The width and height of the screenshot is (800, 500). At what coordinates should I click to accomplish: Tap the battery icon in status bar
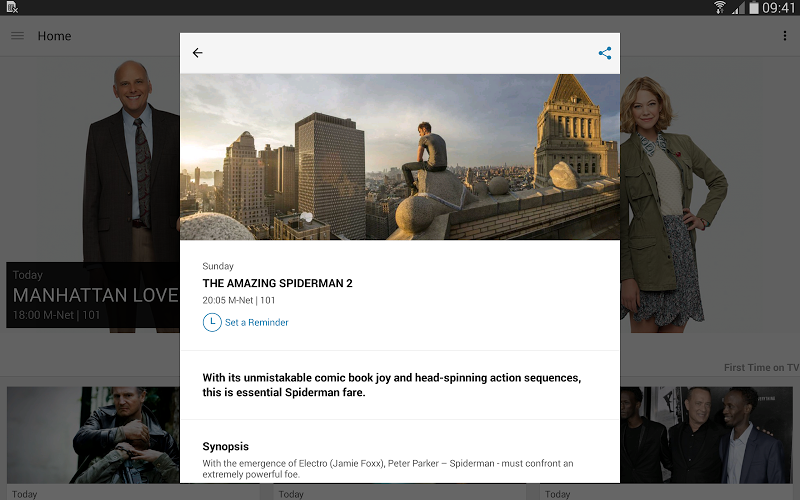[752, 8]
